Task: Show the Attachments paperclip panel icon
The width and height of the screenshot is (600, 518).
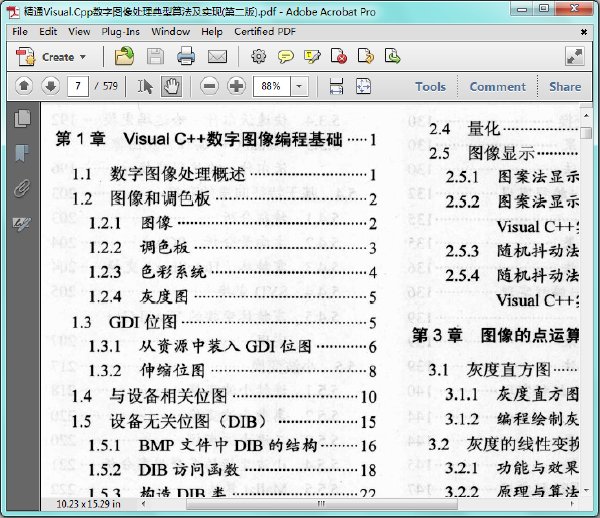Action: pos(22,188)
